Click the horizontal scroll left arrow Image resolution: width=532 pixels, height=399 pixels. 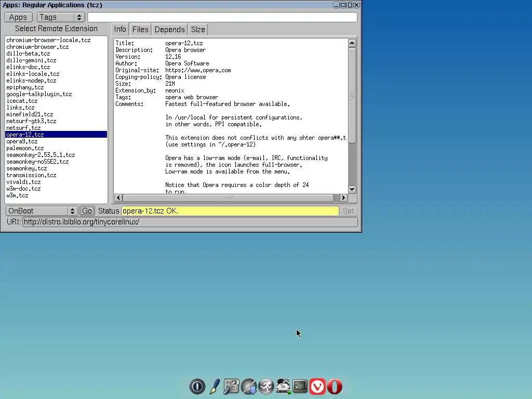tap(118, 197)
